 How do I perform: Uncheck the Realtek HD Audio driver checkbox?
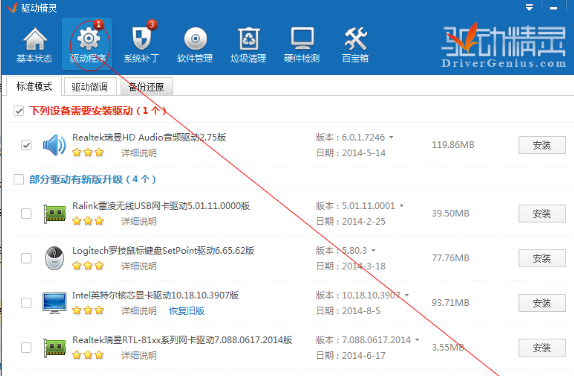26,145
